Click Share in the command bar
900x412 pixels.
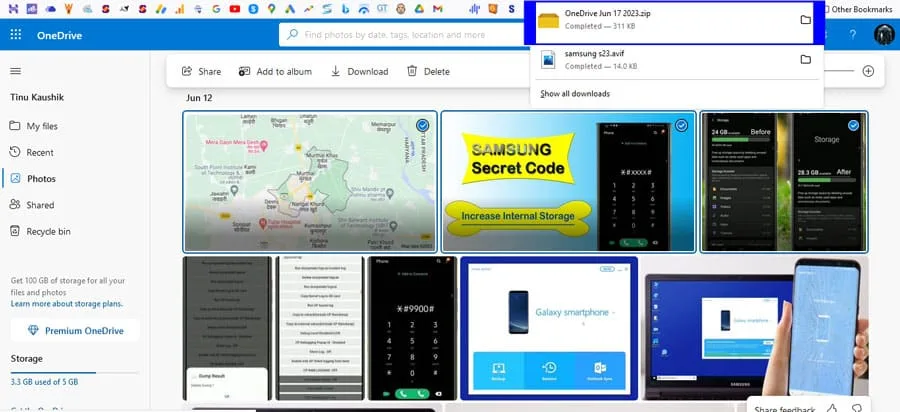[x=201, y=71]
